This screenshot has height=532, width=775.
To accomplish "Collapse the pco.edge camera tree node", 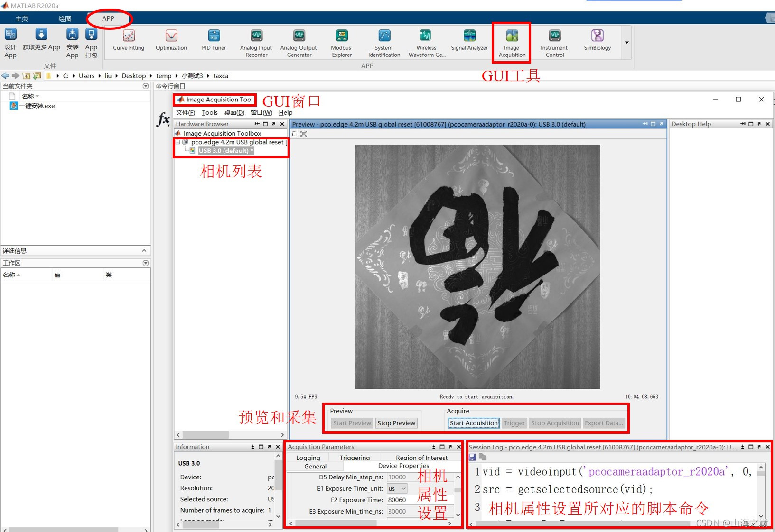I will [x=177, y=142].
